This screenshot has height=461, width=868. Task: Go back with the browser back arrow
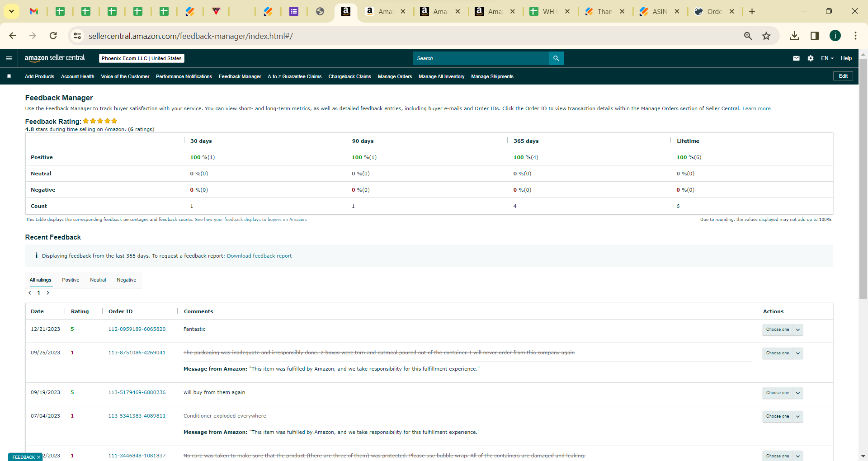(x=13, y=36)
